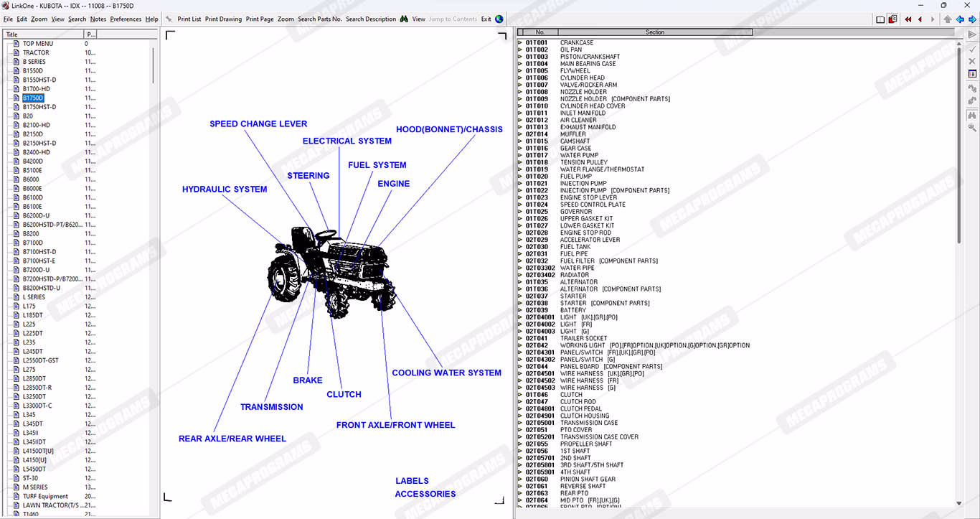The height and width of the screenshot is (519, 980).
Task: Jump to first page with red double arrow
Action: (x=908, y=19)
